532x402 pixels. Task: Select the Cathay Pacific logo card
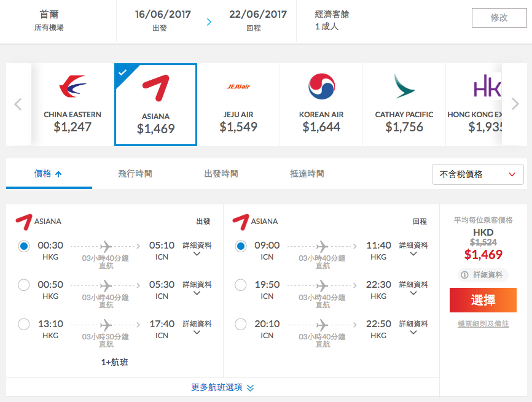[x=404, y=104]
